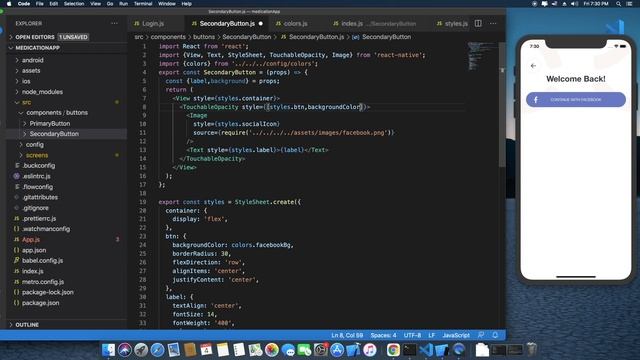
Task: Click the volume icon in menu bar
Action: coord(574,4)
